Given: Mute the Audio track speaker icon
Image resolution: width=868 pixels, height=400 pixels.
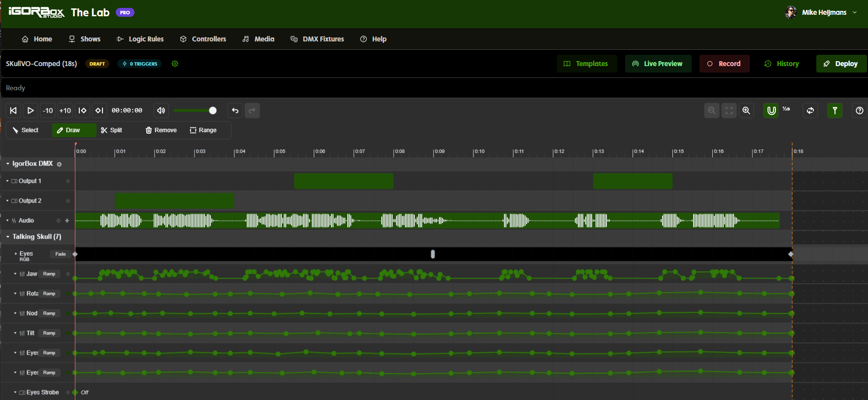Looking at the screenshot, I should pyautogui.click(x=59, y=220).
